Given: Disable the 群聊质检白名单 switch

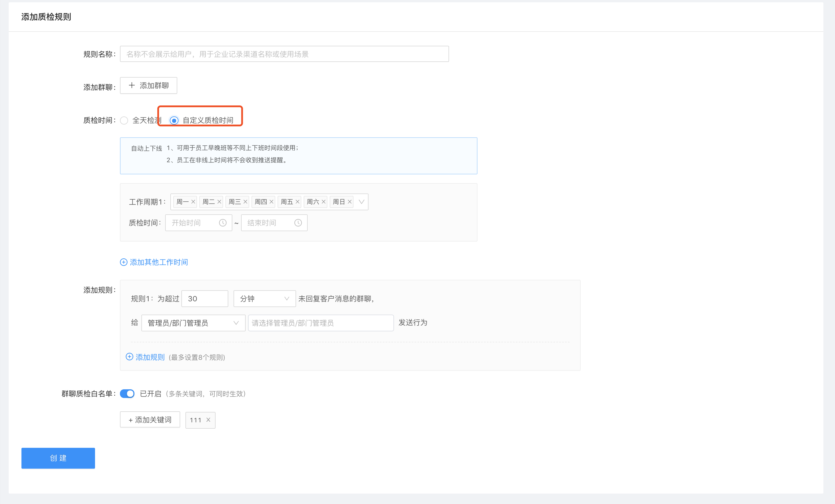Looking at the screenshot, I should pyautogui.click(x=127, y=394).
